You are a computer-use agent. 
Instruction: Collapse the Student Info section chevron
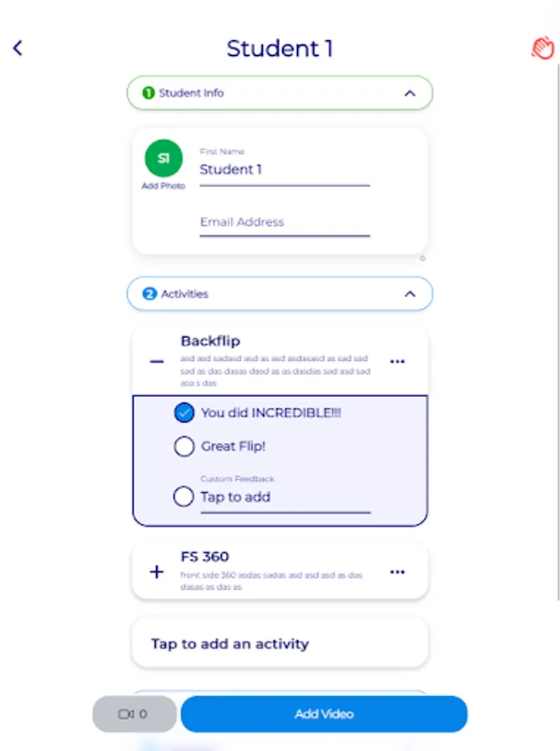[409, 93]
